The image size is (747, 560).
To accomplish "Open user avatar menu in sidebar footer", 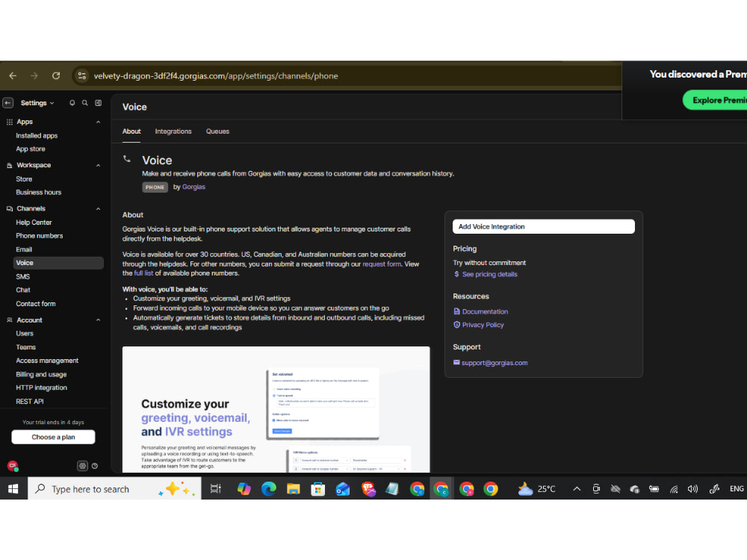I will (x=13, y=466).
